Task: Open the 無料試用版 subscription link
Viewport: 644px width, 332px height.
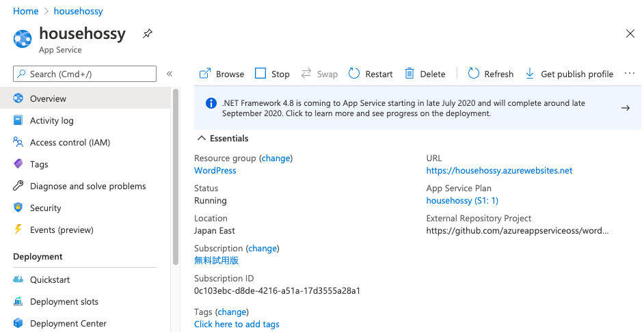Action: (217, 260)
